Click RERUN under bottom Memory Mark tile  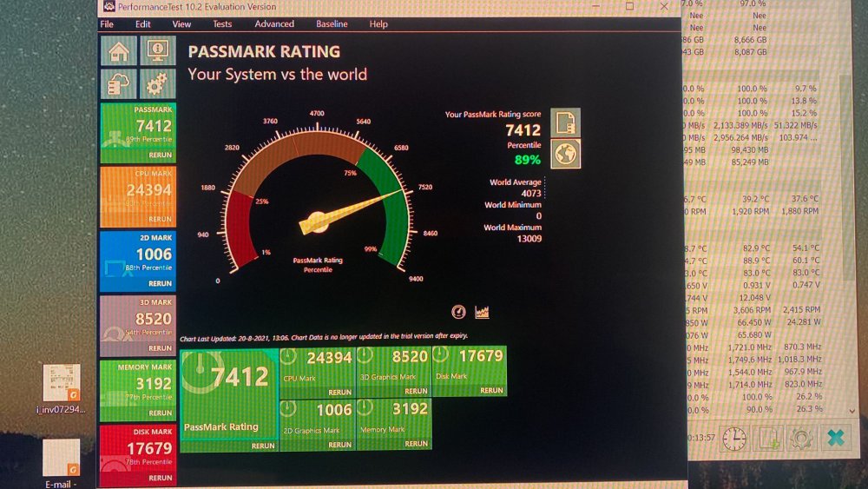point(416,444)
